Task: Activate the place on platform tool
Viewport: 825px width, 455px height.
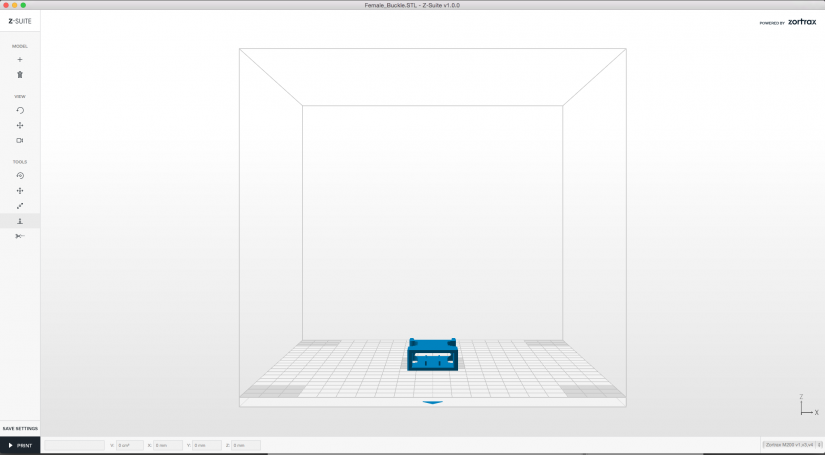Action: coord(20,221)
